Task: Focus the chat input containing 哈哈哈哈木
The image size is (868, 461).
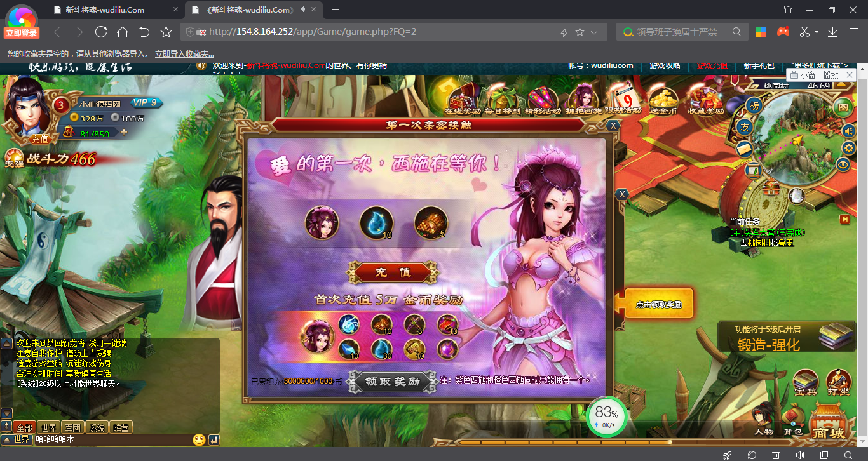Action: coord(111,439)
